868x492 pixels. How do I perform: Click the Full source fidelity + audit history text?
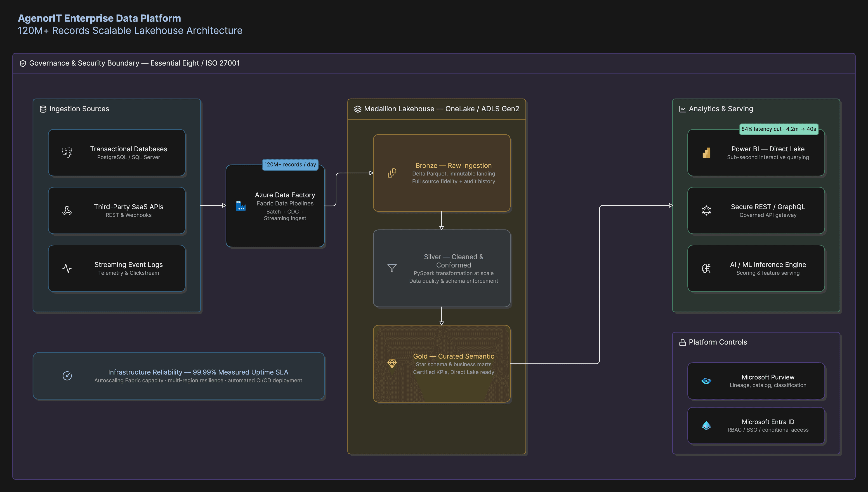pos(453,181)
